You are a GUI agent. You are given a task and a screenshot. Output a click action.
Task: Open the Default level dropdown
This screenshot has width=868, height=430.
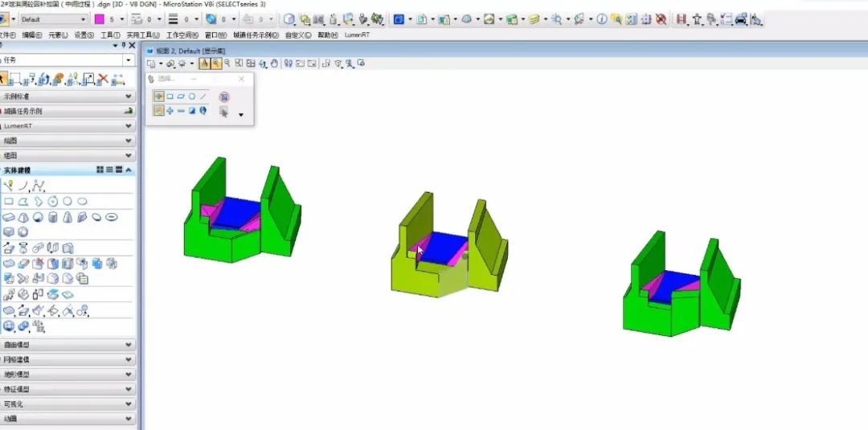[x=53, y=18]
